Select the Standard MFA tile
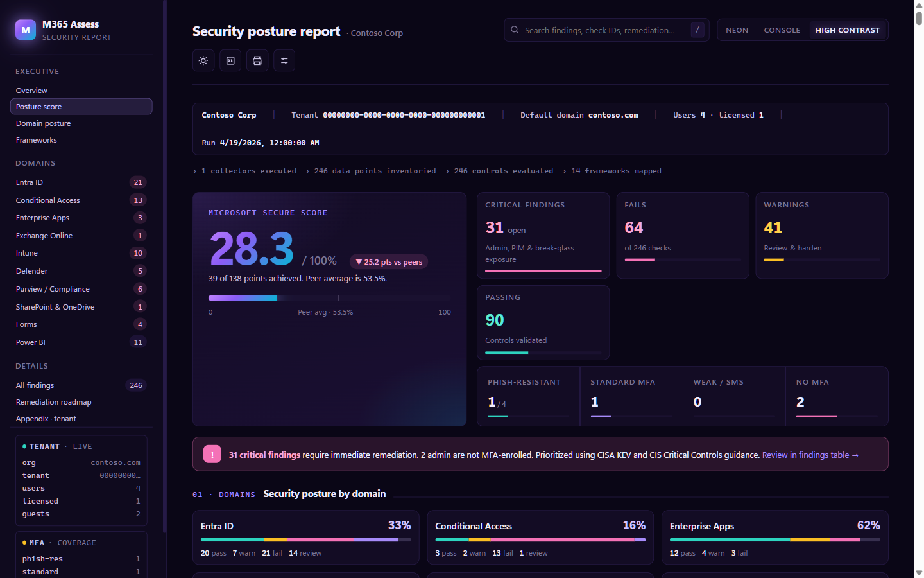This screenshot has width=924, height=578. tap(631, 396)
